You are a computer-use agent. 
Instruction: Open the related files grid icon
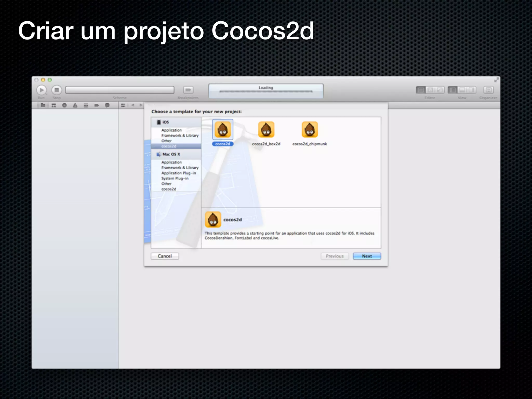coord(123,105)
